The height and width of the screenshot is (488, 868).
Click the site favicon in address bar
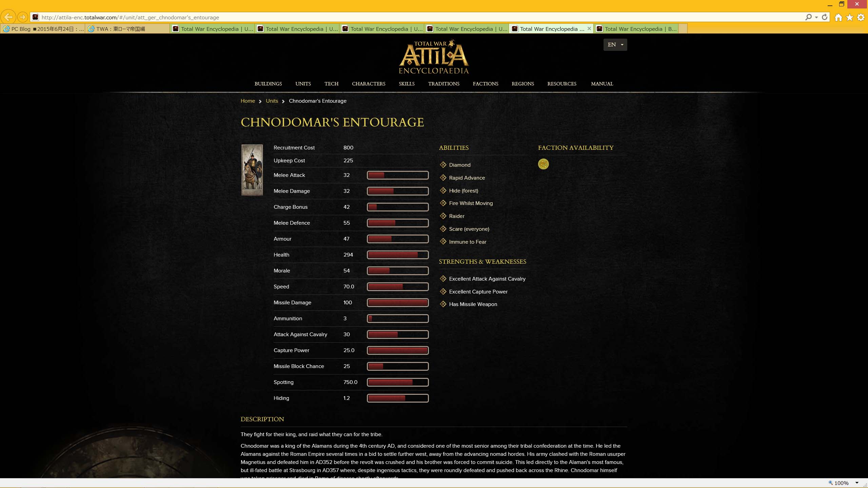click(x=35, y=17)
